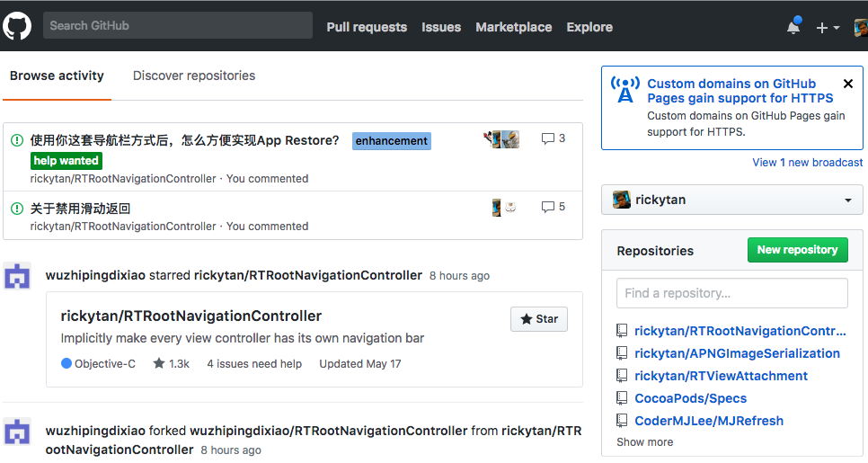Open the notifications bell

click(x=793, y=27)
